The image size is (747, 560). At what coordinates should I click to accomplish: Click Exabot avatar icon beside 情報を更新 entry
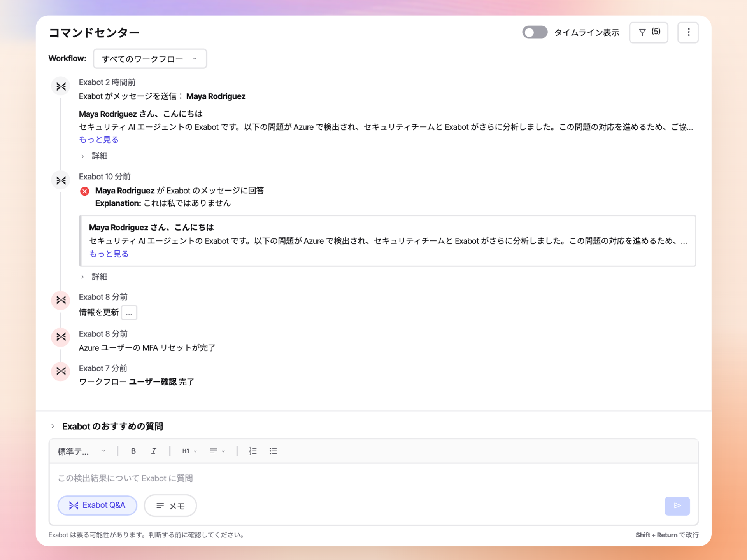(x=61, y=300)
